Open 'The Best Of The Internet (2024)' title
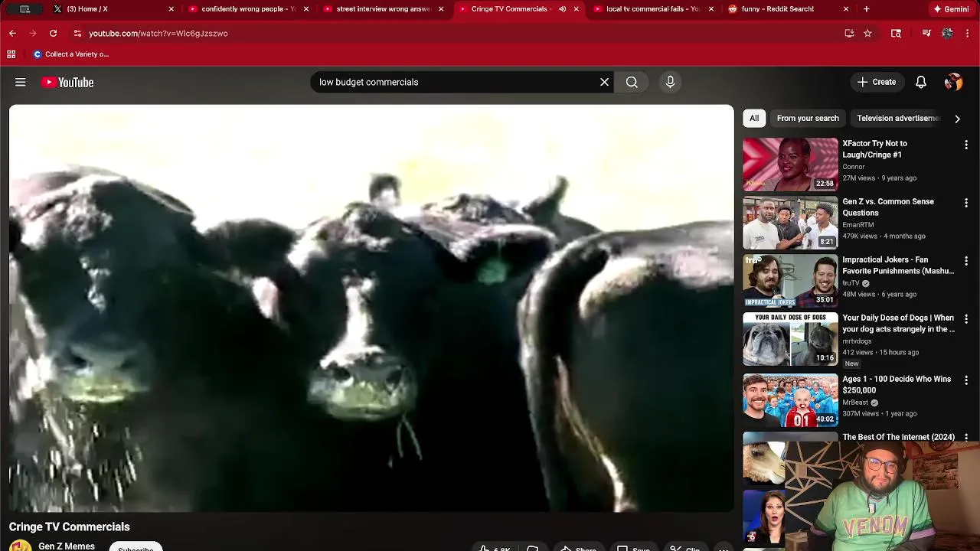This screenshot has height=551, width=980. (898, 437)
